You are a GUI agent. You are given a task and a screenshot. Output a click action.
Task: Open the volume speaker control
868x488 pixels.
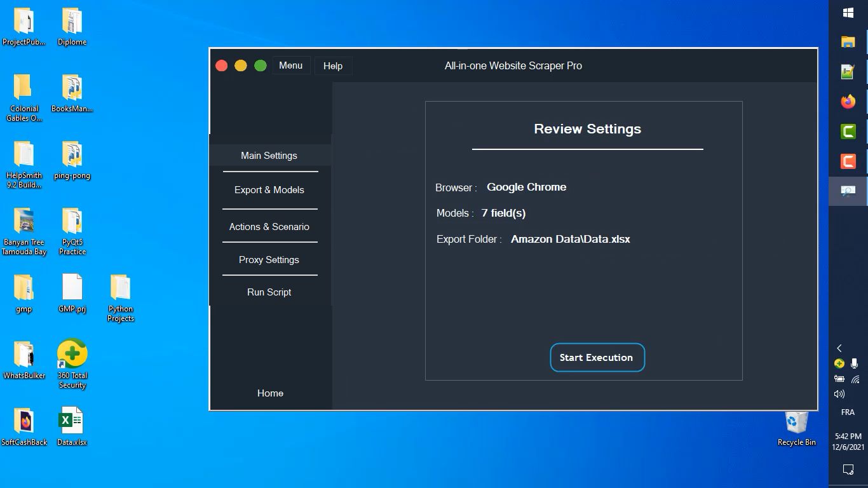[839, 394]
